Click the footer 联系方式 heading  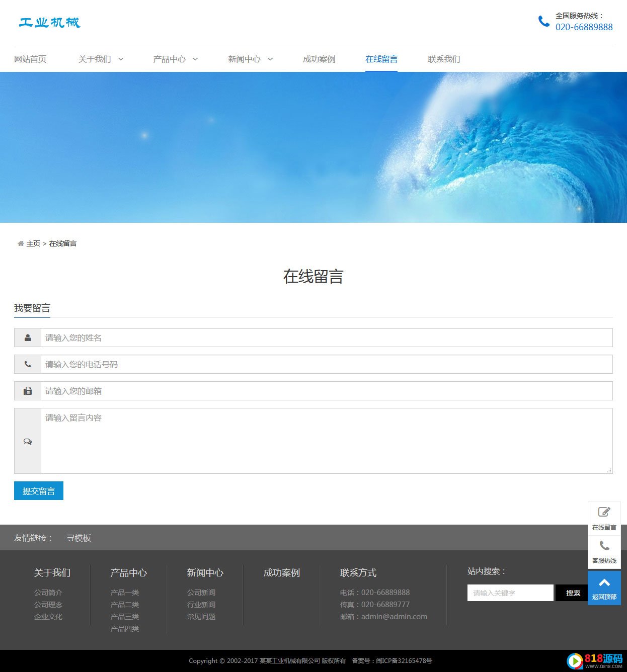(358, 573)
